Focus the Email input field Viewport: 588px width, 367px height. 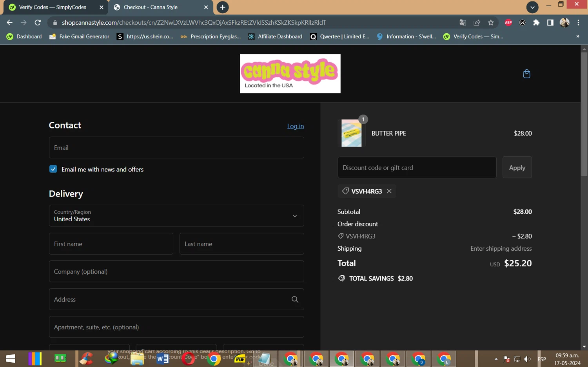click(176, 148)
